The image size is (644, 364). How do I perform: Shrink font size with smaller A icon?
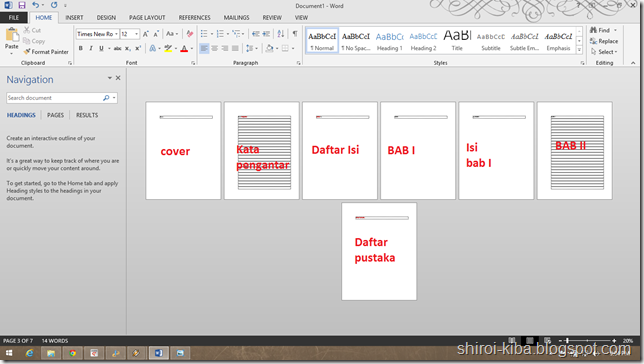coord(156,34)
